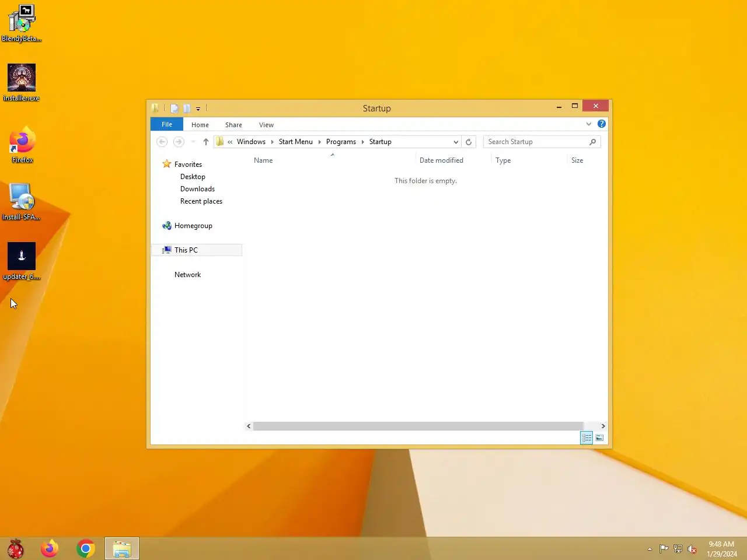Switch to Details view layout
The image size is (747, 560).
point(587,437)
